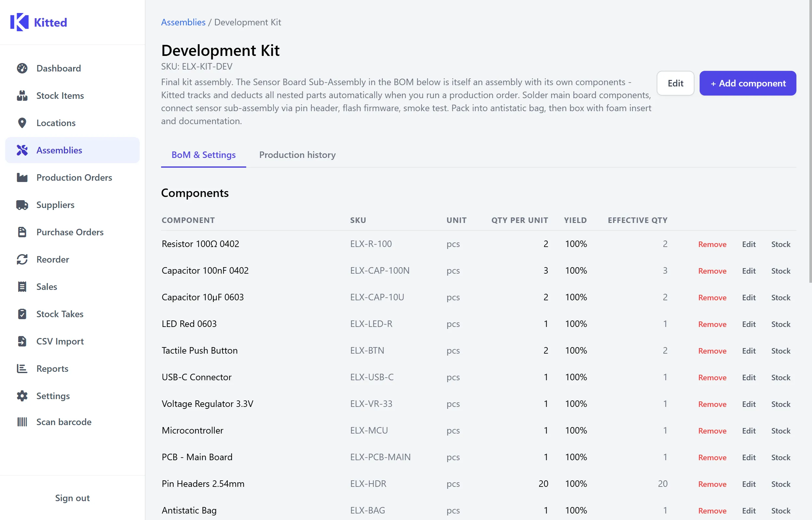This screenshot has height=520, width=812.
Task: Open Settings via the gear icon
Action: coord(22,396)
